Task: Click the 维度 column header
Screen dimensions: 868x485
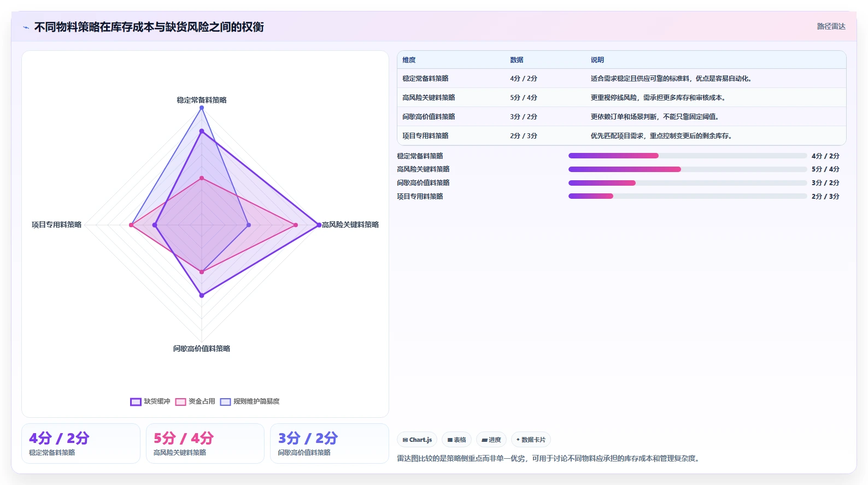Action: (409, 60)
